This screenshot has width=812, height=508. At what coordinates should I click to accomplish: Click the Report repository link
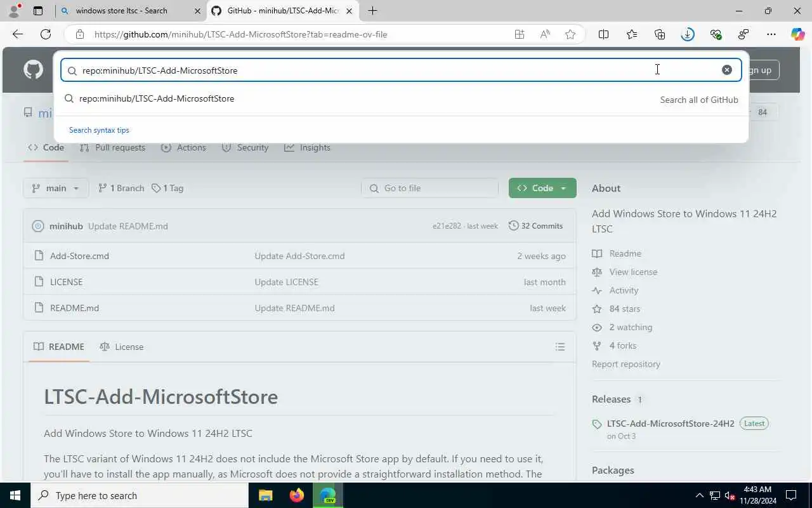pos(626,364)
